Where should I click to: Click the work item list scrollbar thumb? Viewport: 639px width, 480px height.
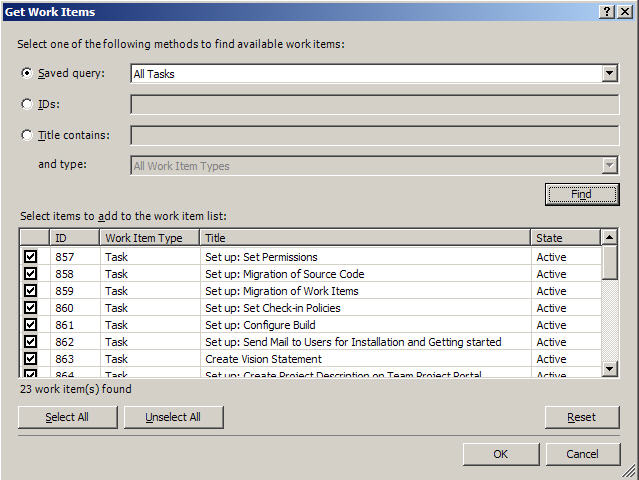tap(609, 262)
